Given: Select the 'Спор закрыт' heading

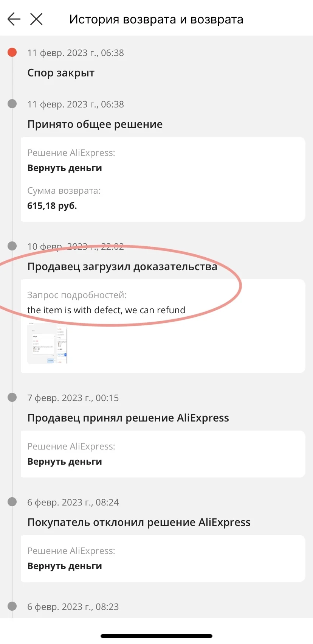Looking at the screenshot, I should [61, 73].
